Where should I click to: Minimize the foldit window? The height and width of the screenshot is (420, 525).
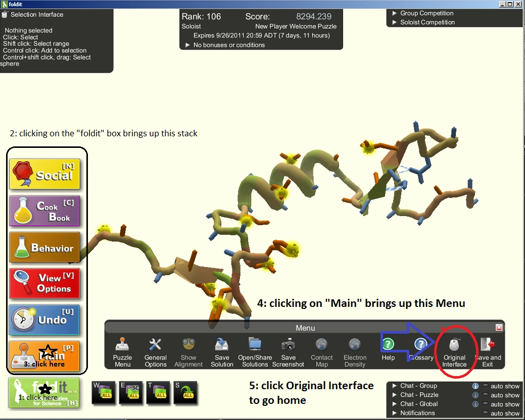pyautogui.click(x=502, y=4)
